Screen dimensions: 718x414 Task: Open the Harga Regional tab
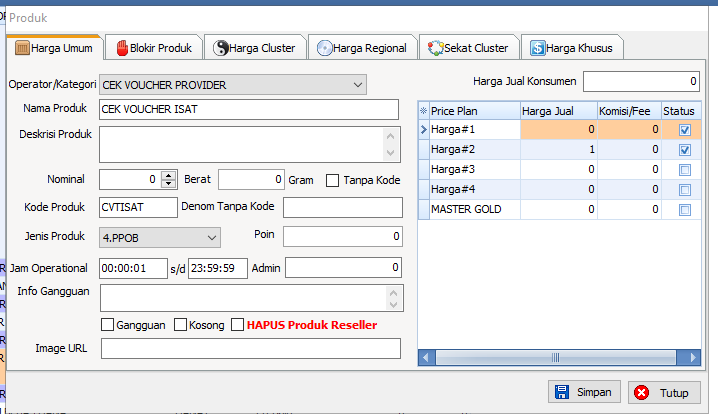click(x=363, y=48)
